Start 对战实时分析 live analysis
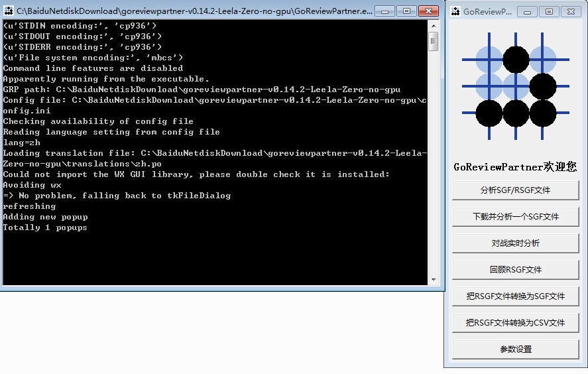The height and width of the screenshot is (374, 588). click(515, 243)
